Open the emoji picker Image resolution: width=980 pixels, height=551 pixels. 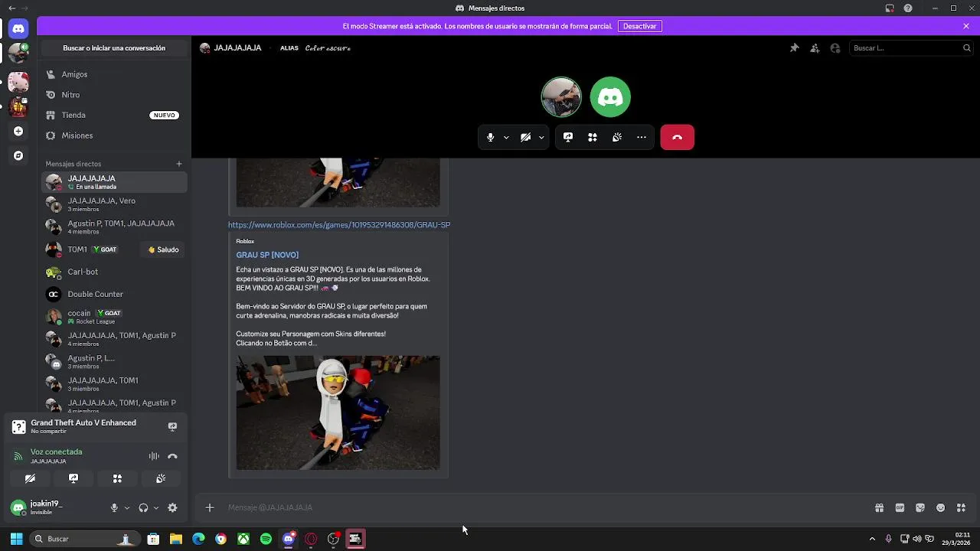941,507
